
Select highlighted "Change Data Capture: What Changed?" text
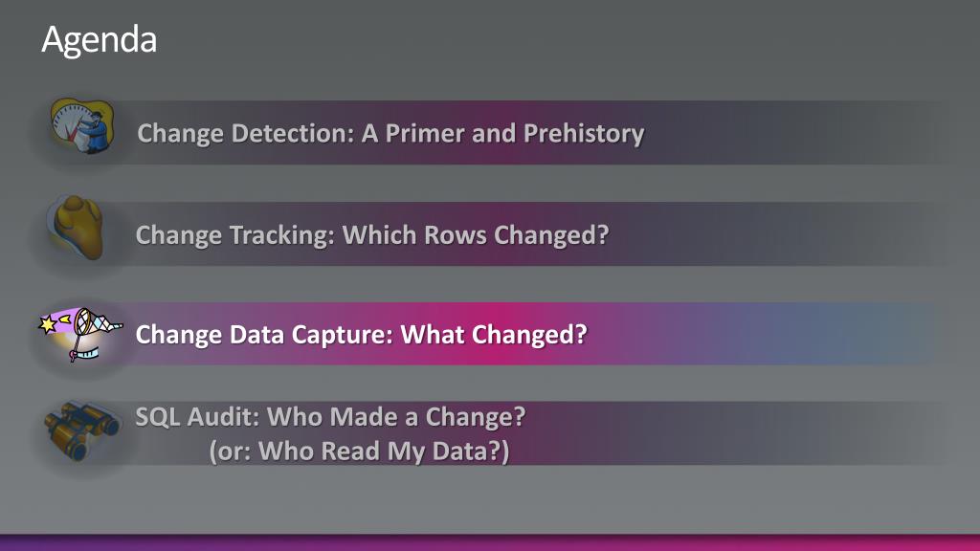(x=361, y=334)
